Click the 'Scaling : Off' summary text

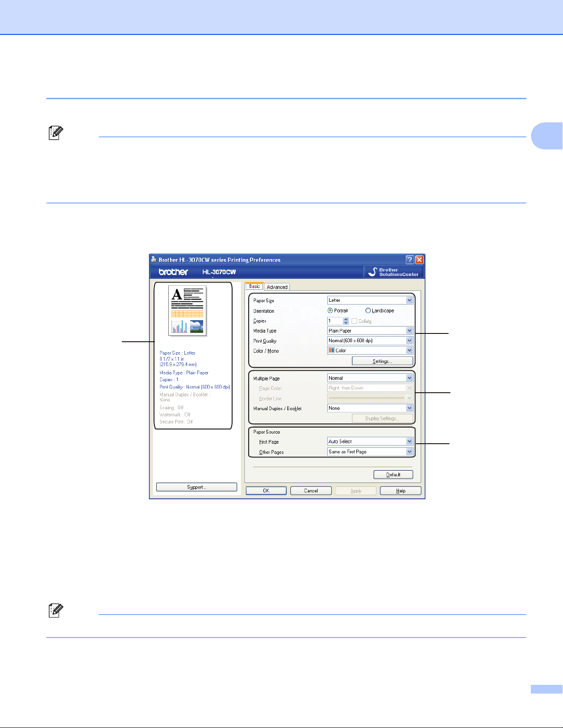coord(171,407)
